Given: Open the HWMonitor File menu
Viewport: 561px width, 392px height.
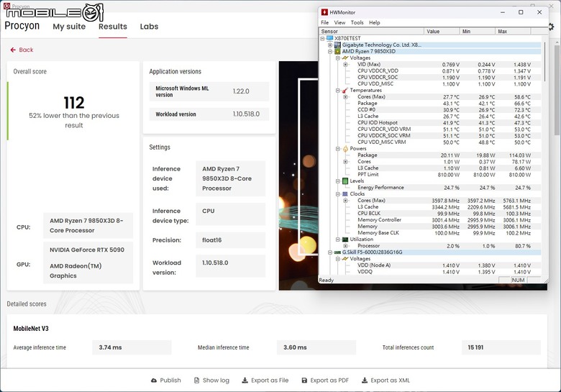Looking at the screenshot, I should click(325, 22).
